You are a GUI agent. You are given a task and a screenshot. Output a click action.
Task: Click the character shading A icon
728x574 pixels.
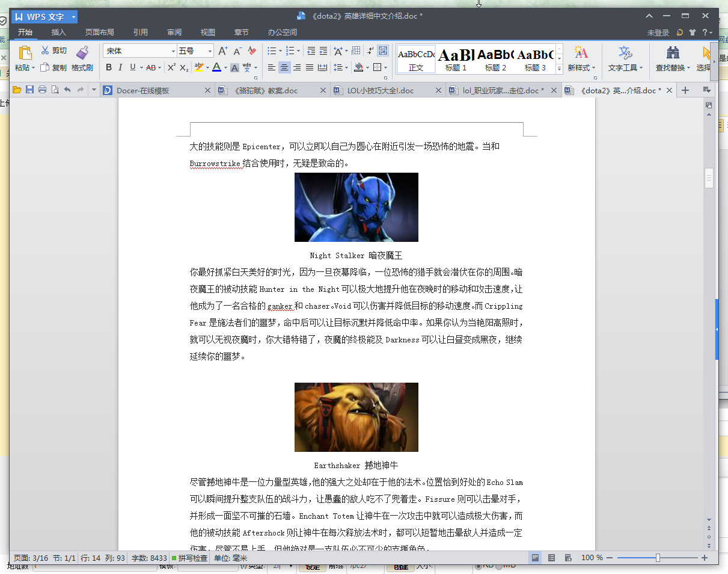click(x=235, y=67)
